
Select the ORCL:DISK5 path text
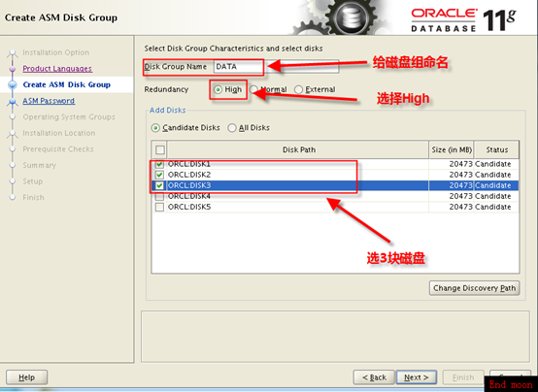point(189,207)
